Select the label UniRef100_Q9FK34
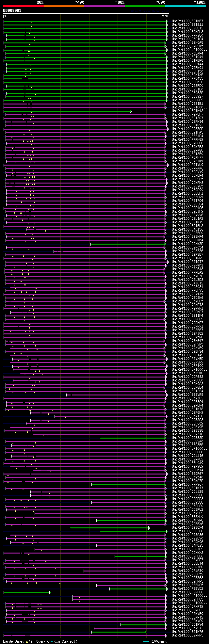Viewport: 209px width, 644px height. 187,121
